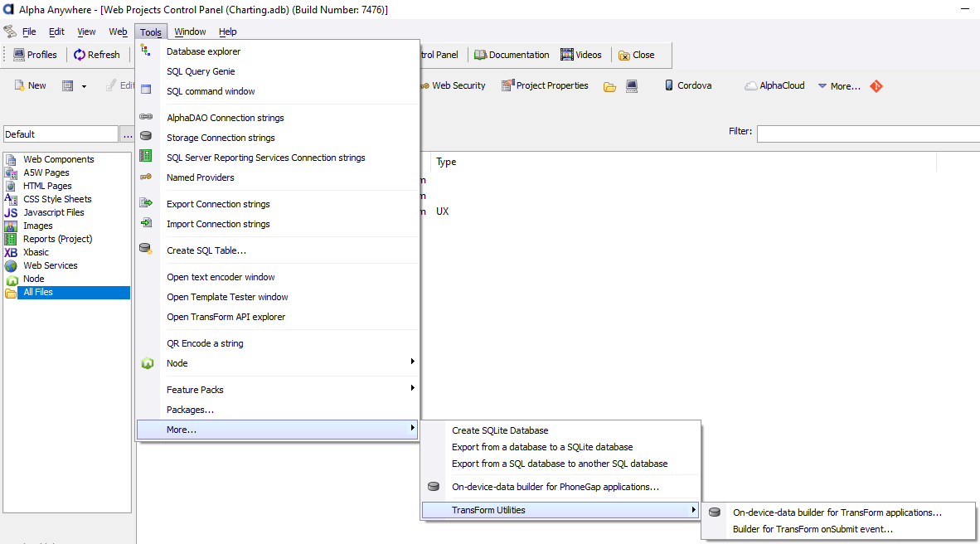Open the File menu
The width and height of the screenshot is (980, 544).
tap(29, 32)
